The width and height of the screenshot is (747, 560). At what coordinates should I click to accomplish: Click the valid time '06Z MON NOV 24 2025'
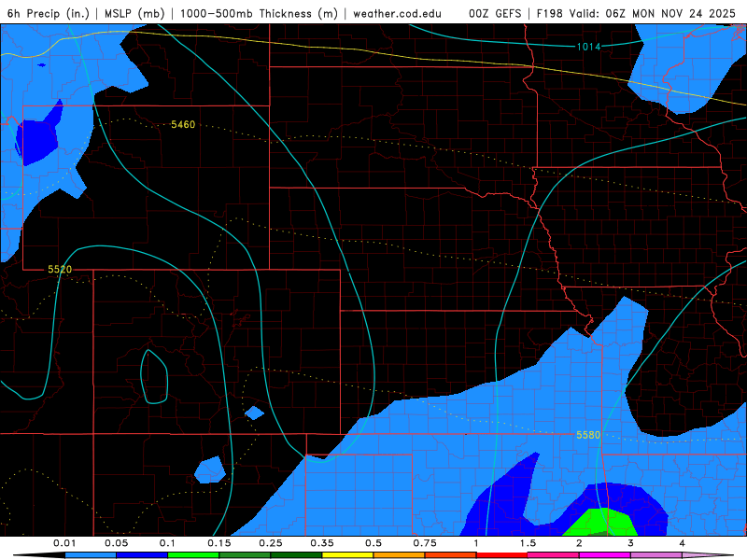pyautogui.click(x=670, y=13)
